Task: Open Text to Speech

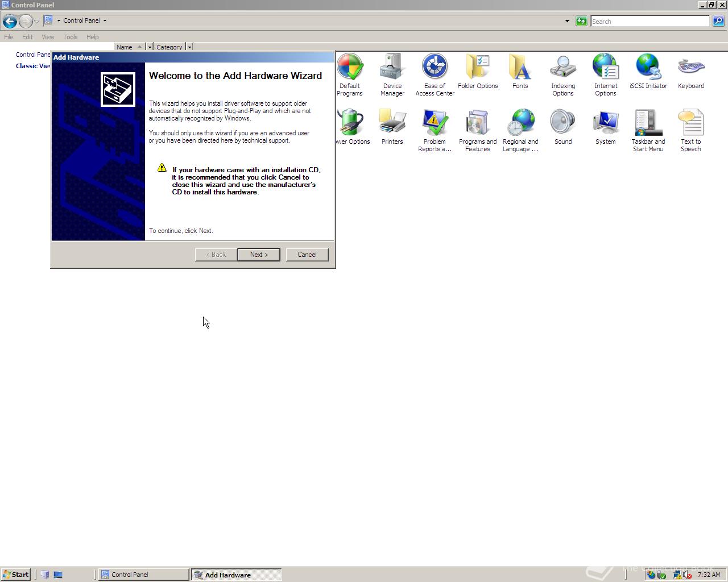Action: (691, 130)
